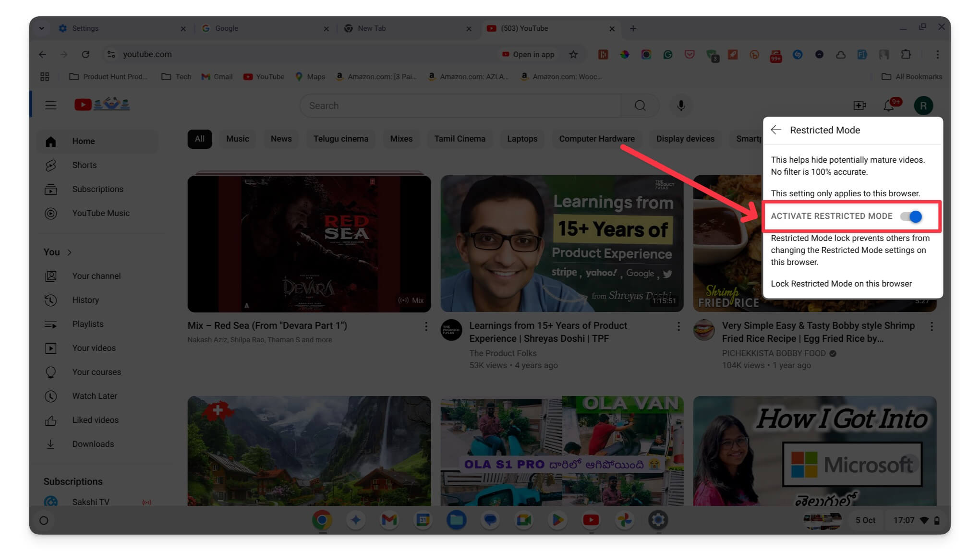Click the Open in app button
The width and height of the screenshot is (980, 551).
click(528, 54)
